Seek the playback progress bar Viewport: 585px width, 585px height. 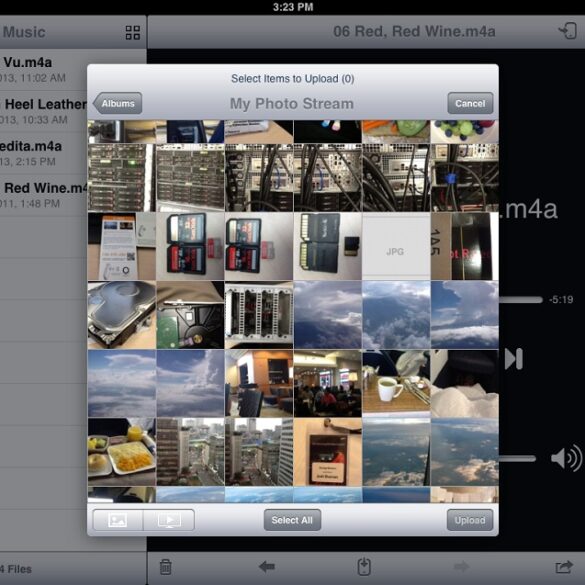click(521, 300)
